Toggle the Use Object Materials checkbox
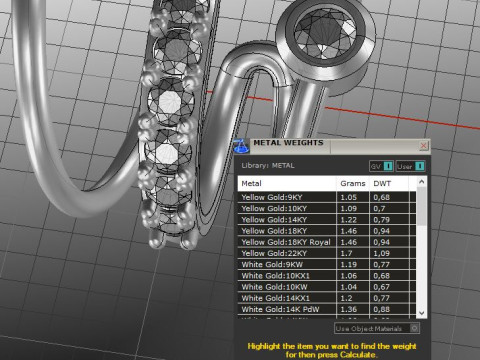Screen dimensions: 480x360 414,328
